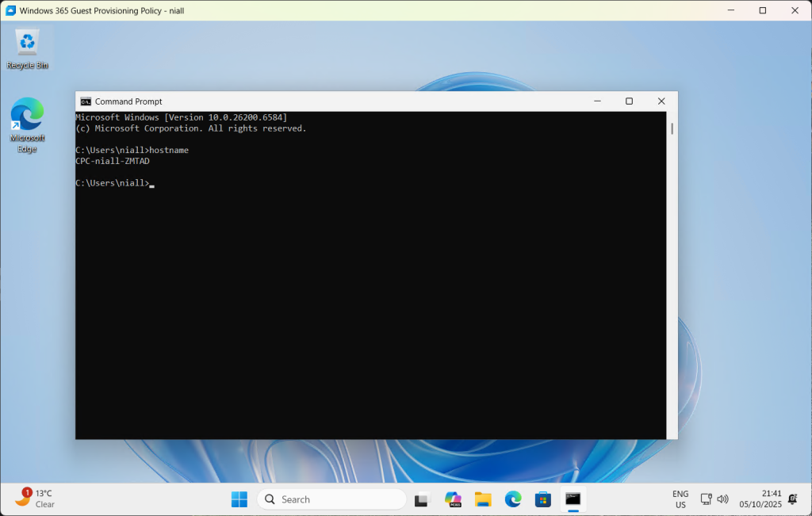812x516 pixels.
Task: Click the taskbar Search box
Action: point(331,499)
